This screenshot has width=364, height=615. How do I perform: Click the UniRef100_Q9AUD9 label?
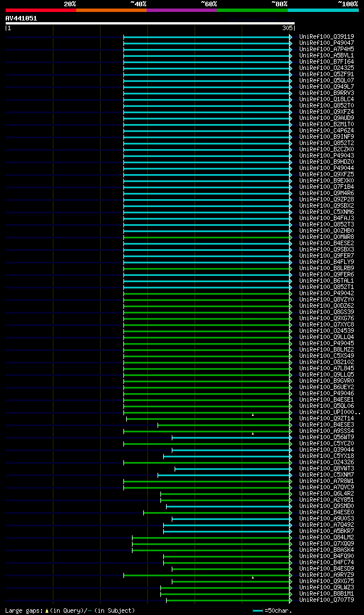326,118
